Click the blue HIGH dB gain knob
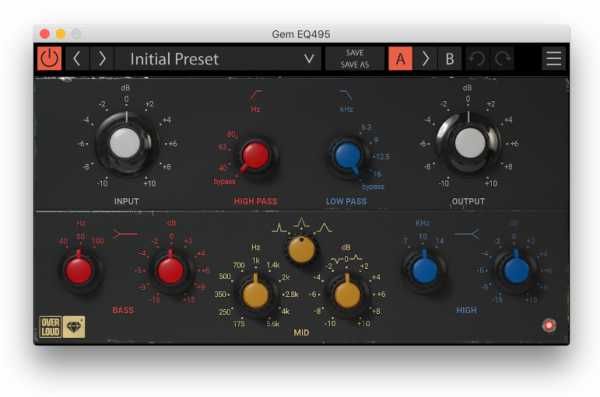The height and width of the screenshot is (397, 600). [x=516, y=270]
